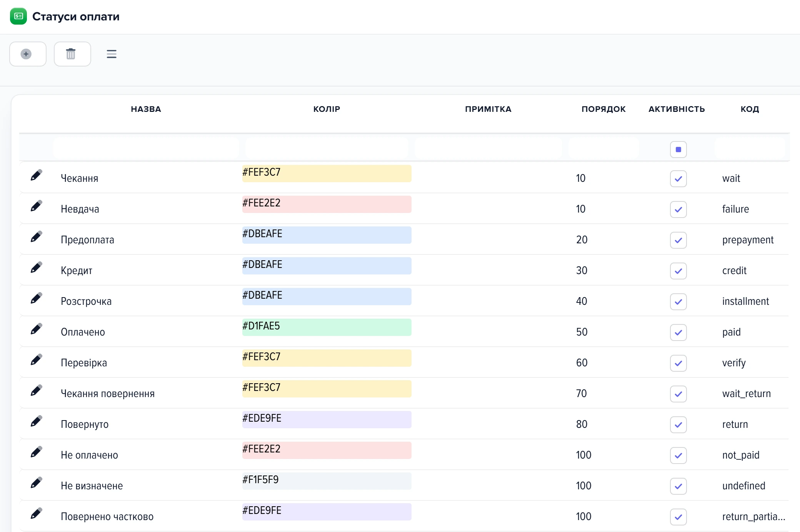Screen dimensions: 800x532
Task: Toggle activity checkbox for paid row
Action: (x=678, y=332)
